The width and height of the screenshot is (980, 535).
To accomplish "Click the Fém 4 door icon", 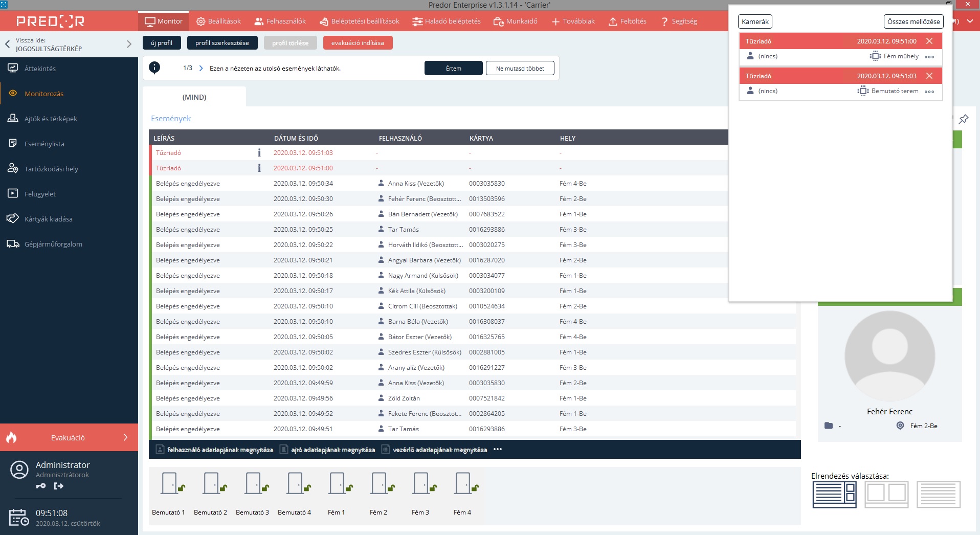I will point(463,483).
